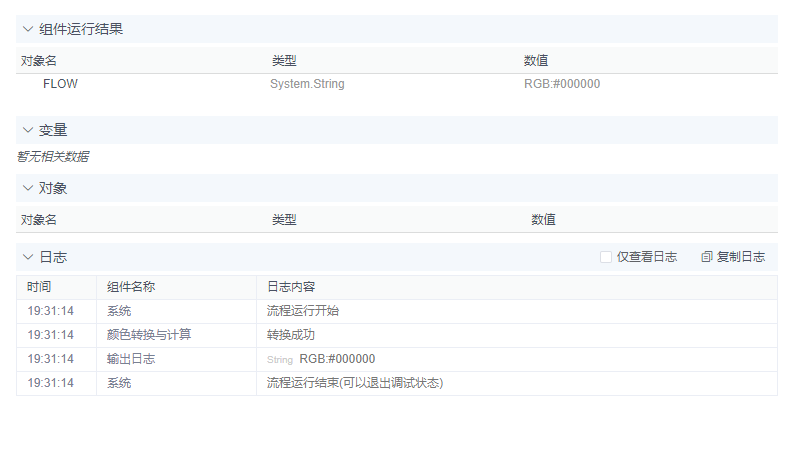Collapse the 组件运行结果 section chevron
This screenshot has height=467, width=786.
click(x=28, y=29)
